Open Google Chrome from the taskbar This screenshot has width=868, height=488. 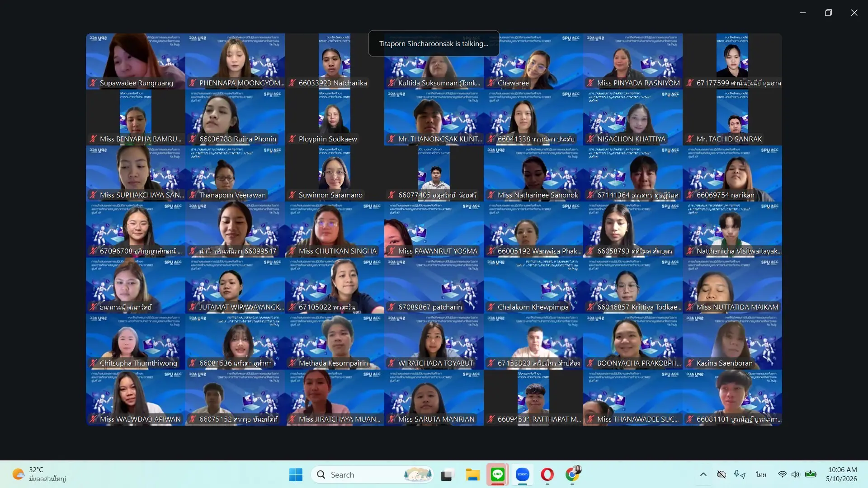coord(572,474)
